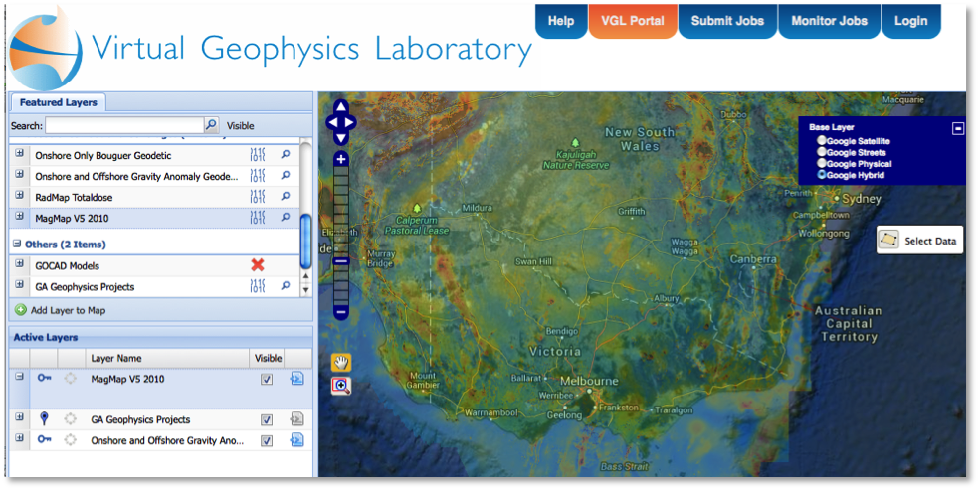This screenshot has height=491, width=980.
Task: Click the Visible column header in Active Layers
Action: tap(268, 358)
